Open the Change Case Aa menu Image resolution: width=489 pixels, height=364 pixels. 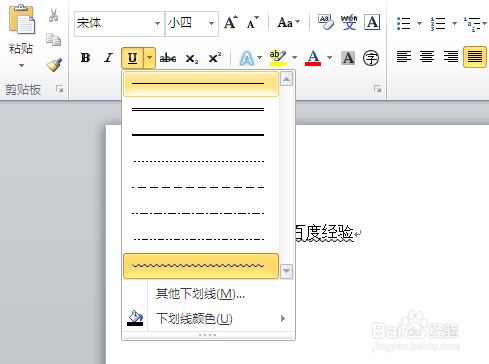pos(289,23)
